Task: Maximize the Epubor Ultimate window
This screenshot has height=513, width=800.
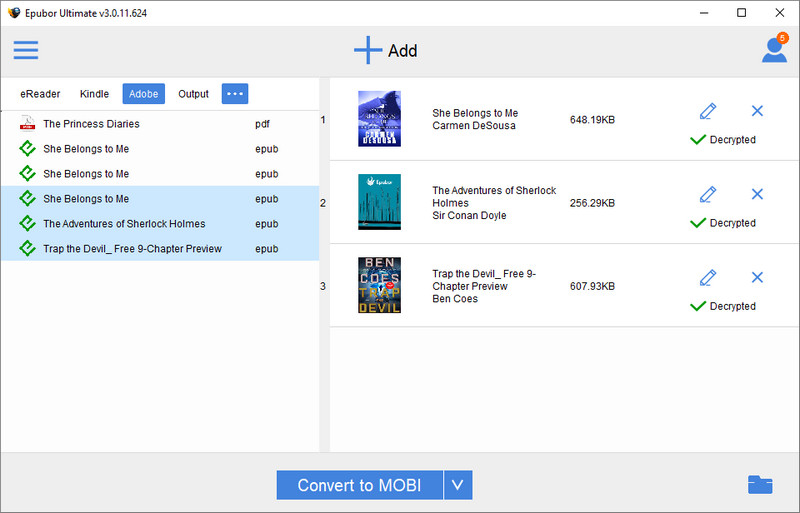Action: (742, 13)
